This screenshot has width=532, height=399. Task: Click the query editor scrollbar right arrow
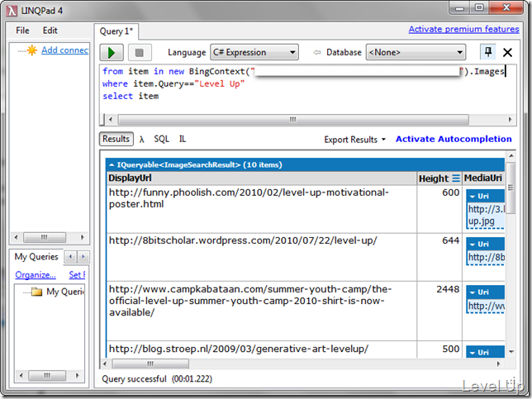click(510, 120)
